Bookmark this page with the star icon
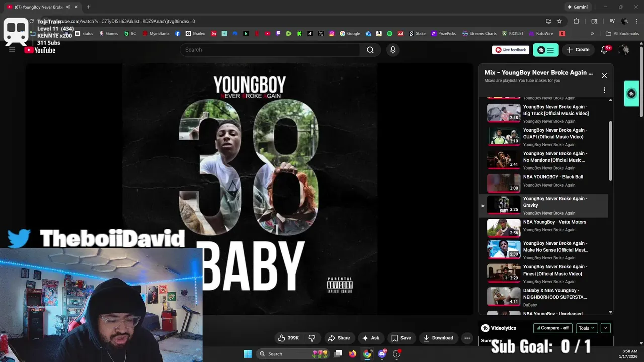The image size is (644, 362). click(x=559, y=21)
